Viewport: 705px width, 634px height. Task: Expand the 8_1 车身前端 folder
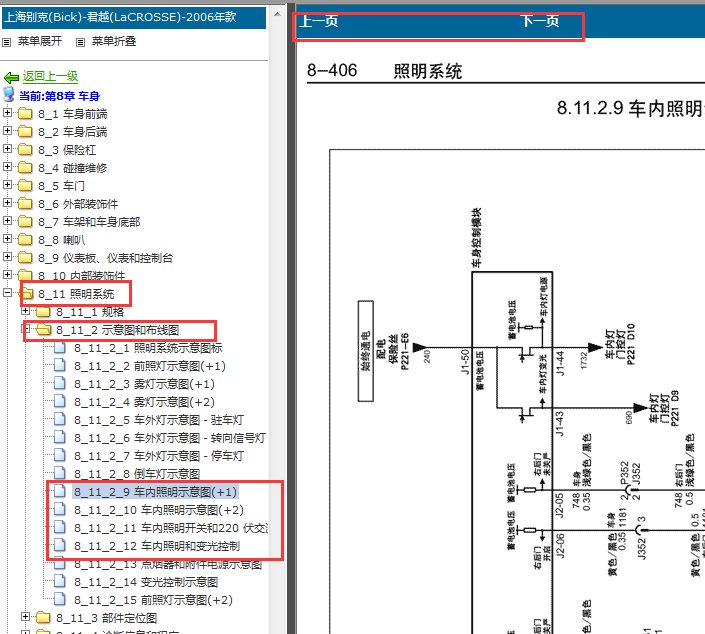click(x=7, y=112)
